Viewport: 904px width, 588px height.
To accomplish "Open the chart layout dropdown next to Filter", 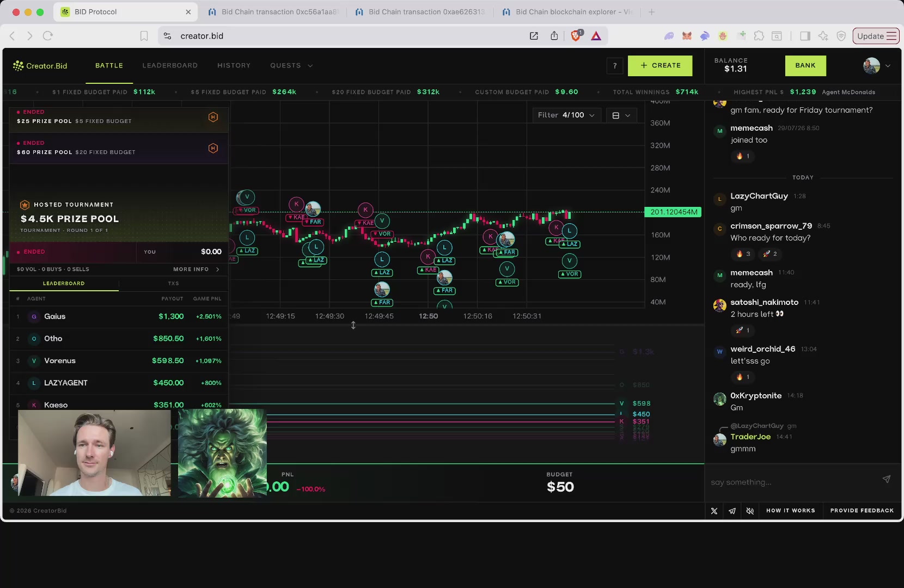I will point(621,115).
